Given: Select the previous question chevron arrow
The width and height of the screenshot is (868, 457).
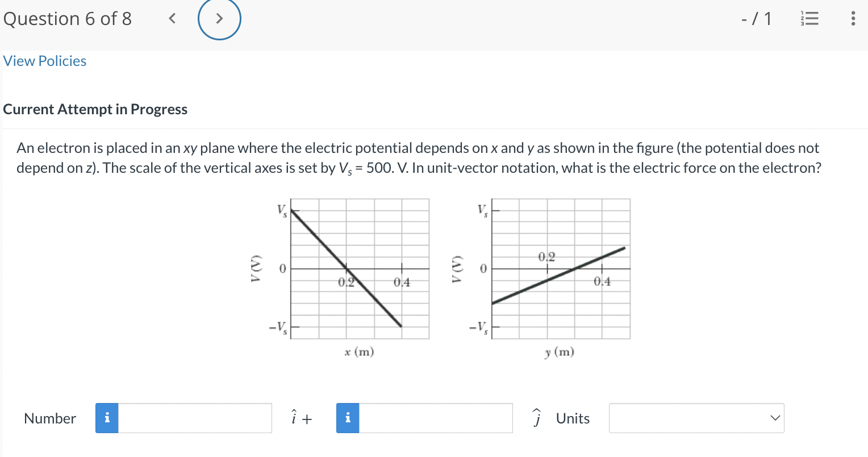Looking at the screenshot, I should [x=172, y=18].
